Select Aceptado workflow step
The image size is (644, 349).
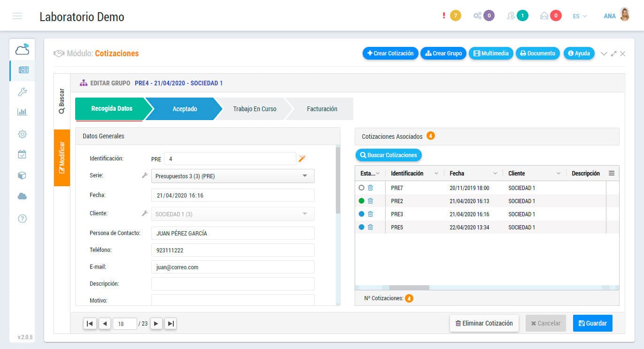(185, 109)
